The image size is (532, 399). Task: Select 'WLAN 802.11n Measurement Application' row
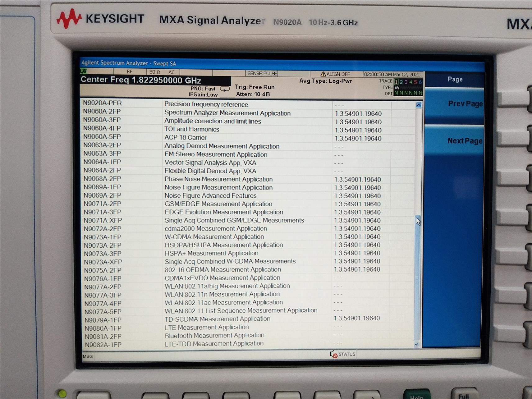[x=248, y=294]
